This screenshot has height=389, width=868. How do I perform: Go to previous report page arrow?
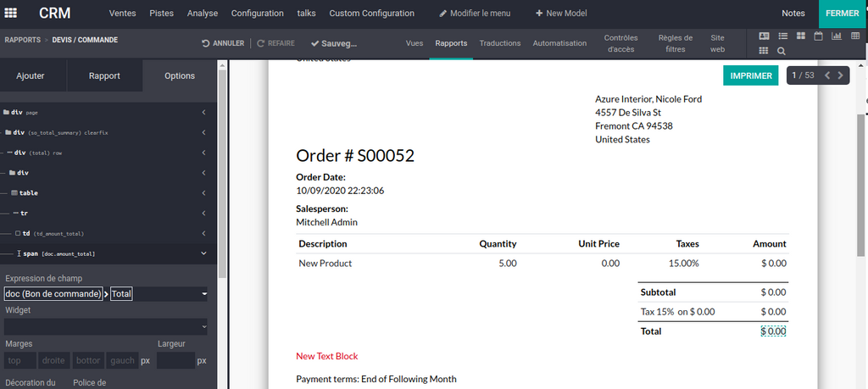[x=827, y=75]
